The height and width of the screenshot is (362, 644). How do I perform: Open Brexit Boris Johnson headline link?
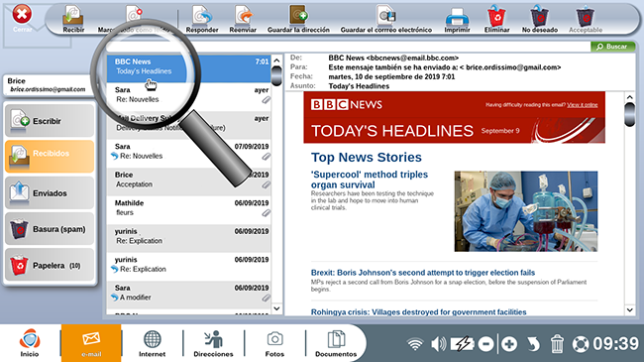(x=423, y=273)
